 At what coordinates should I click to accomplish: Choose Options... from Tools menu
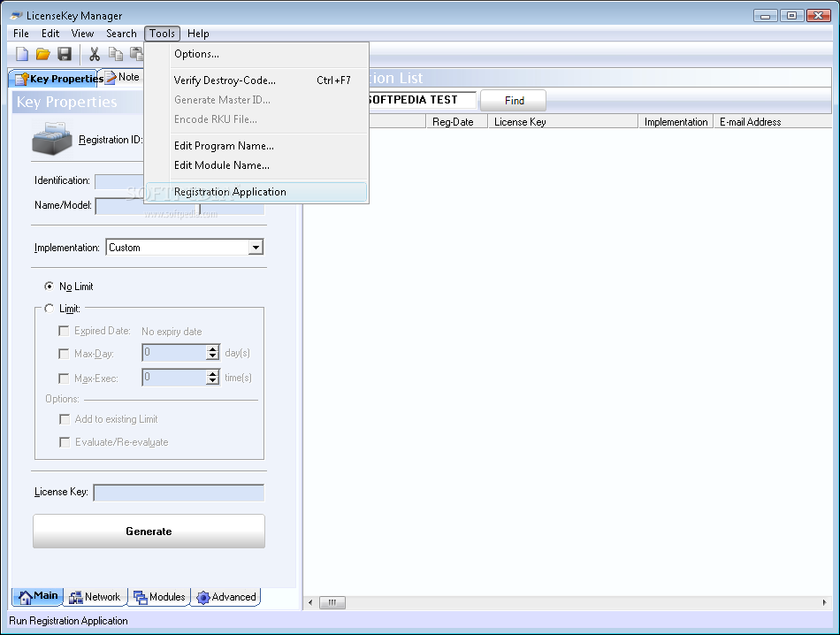coord(256,54)
